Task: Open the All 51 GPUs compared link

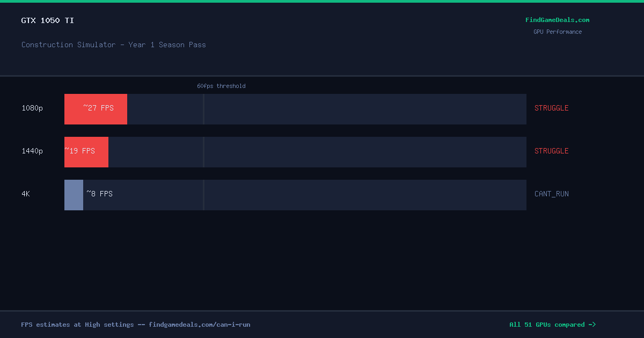Action: coord(552,325)
